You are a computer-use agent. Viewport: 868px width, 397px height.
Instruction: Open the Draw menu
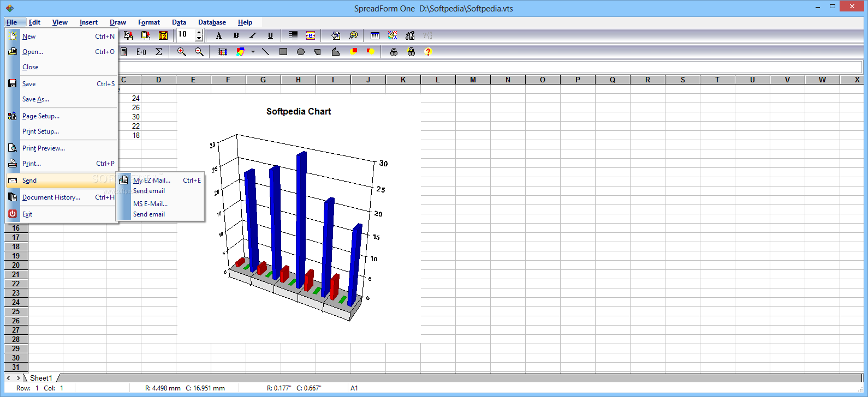118,22
